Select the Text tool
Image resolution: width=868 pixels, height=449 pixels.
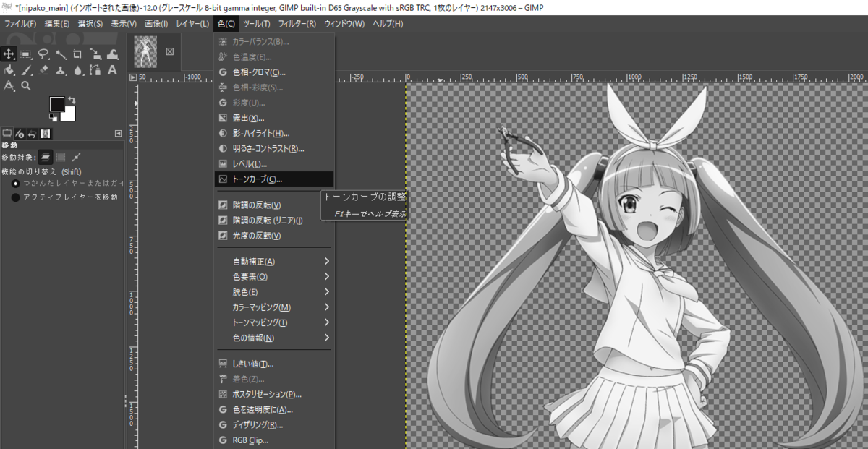[112, 70]
